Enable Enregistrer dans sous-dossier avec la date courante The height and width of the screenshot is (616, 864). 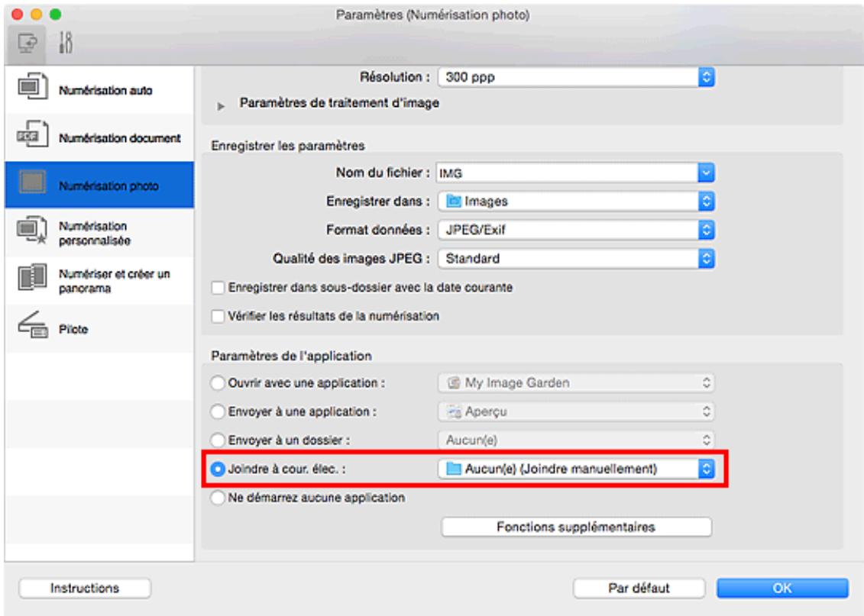pyautogui.click(x=218, y=288)
